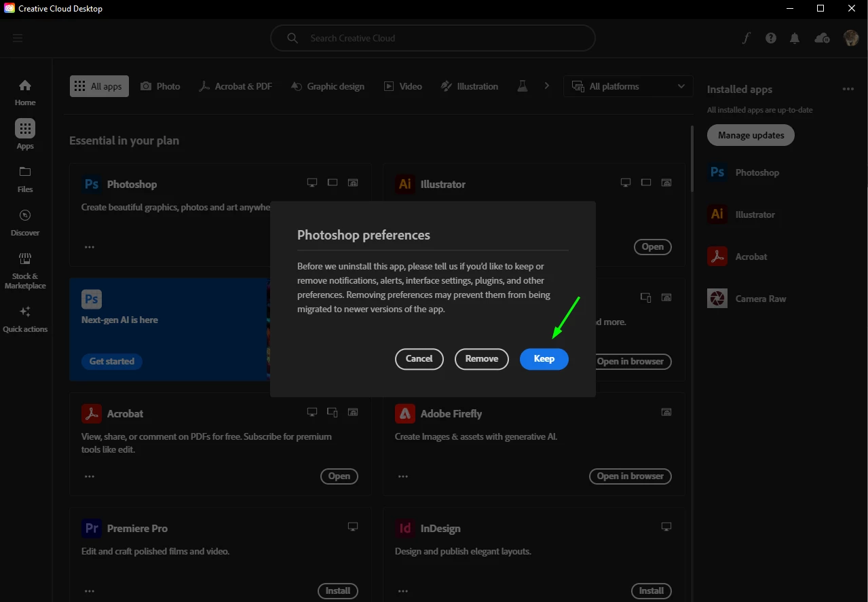Switch to the Photo category tab
The image size is (868, 602).
160,86
